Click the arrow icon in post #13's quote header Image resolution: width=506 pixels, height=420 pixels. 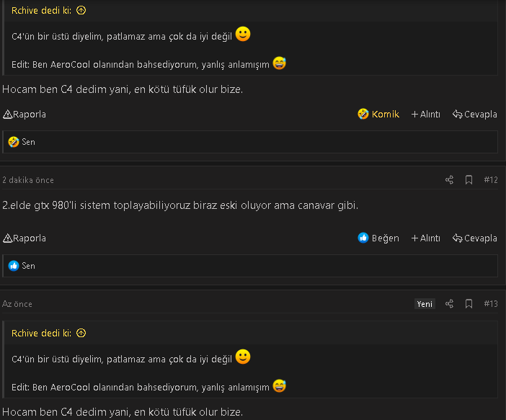click(81, 334)
